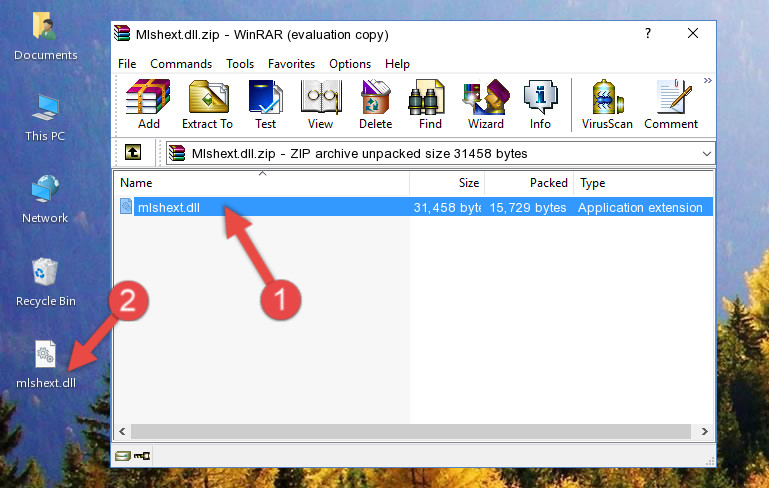Click the Add archive toolbar icon
The image size is (769, 488).
pyautogui.click(x=148, y=104)
